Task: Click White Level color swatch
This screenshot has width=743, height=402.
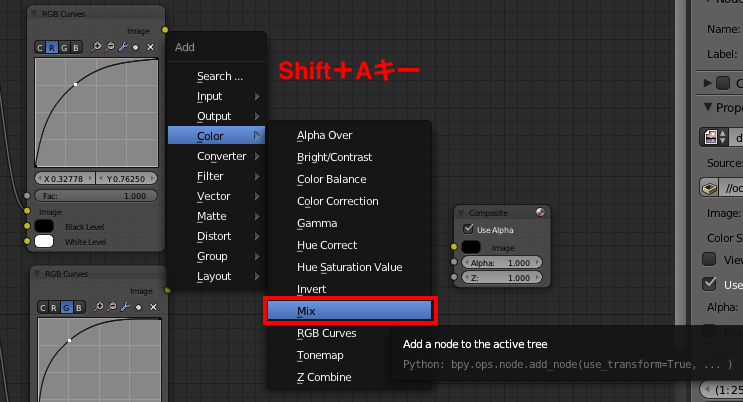Action: pyautogui.click(x=44, y=241)
